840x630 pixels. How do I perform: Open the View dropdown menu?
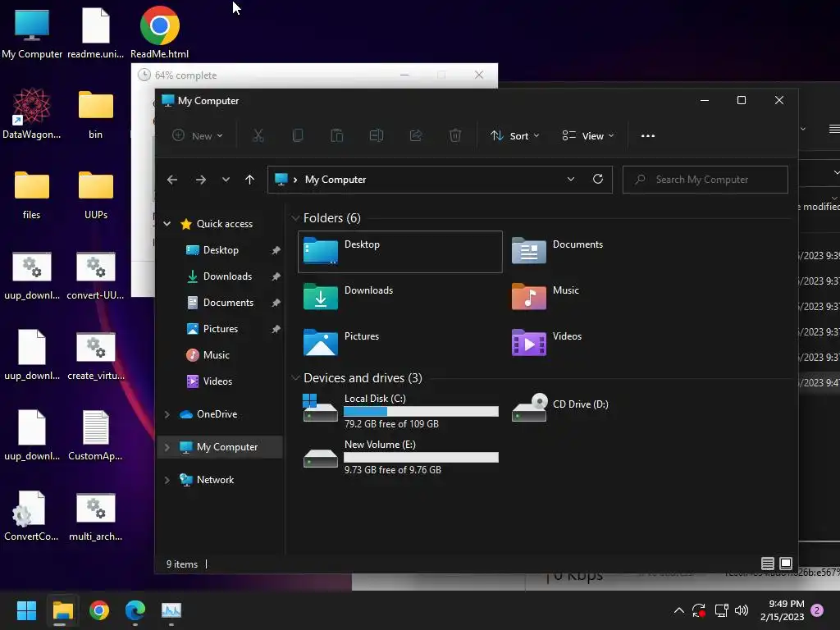click(587, 135)
